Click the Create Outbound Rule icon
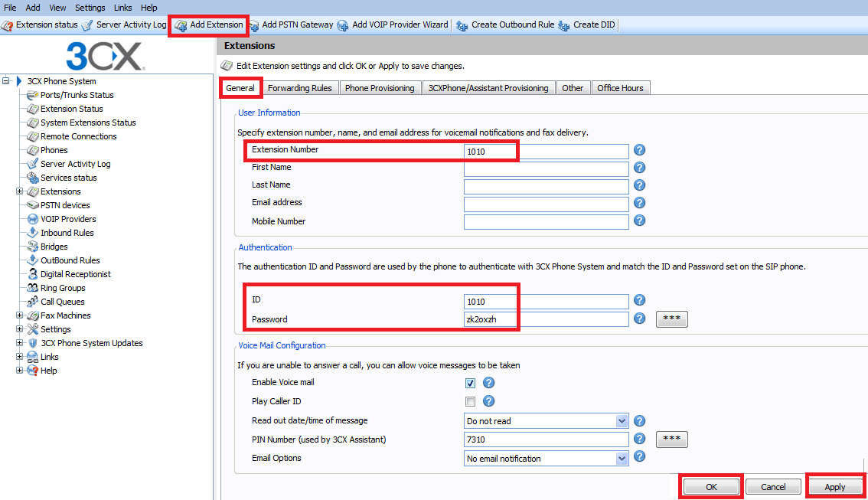The image size is (868, 500). [462, 25]
